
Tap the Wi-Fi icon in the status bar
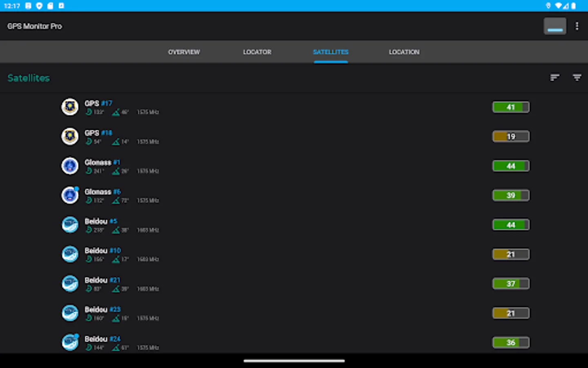558,6
